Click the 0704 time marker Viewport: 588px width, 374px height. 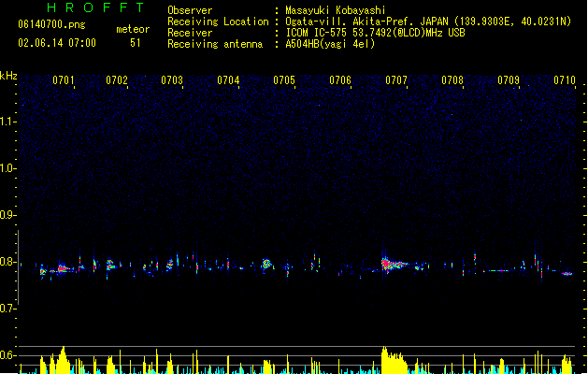[228, 80]
